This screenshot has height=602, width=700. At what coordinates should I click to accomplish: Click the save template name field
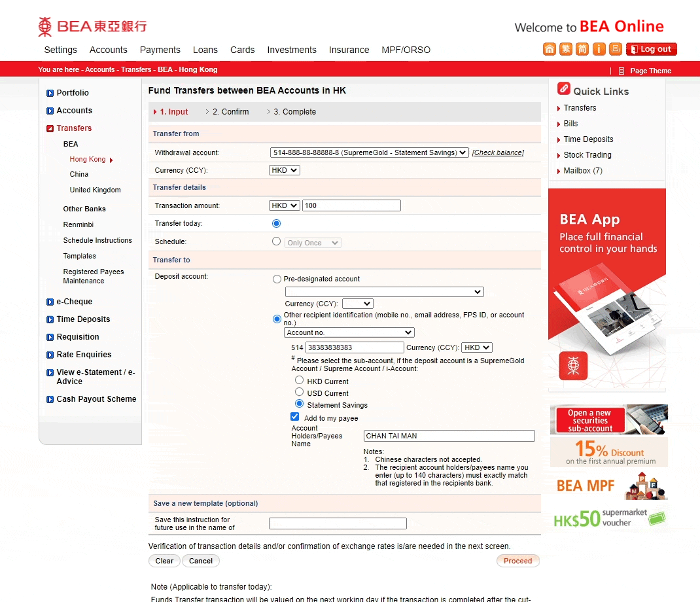338,523
